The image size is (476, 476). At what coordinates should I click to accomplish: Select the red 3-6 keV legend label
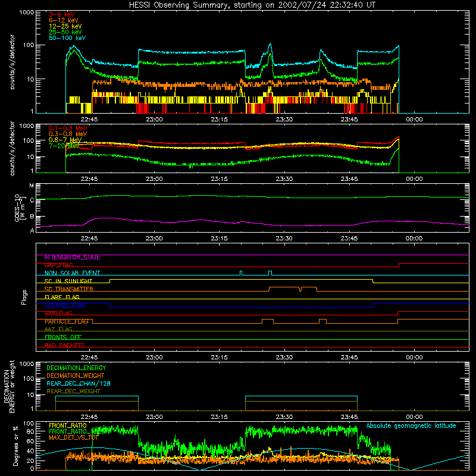coord(62,14)
